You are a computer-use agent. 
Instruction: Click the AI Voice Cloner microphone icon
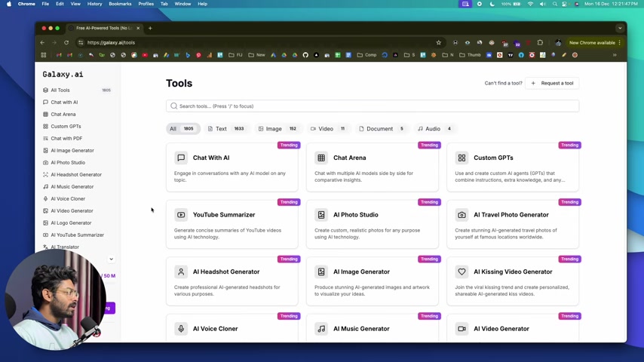pos(181,329)
